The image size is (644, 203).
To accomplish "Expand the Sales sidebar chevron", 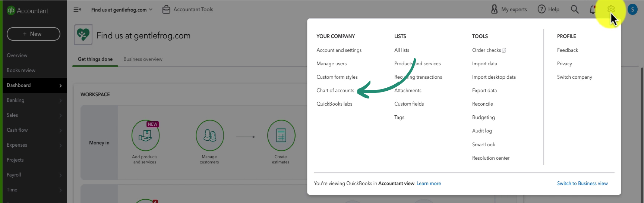I will pos(61,115).
